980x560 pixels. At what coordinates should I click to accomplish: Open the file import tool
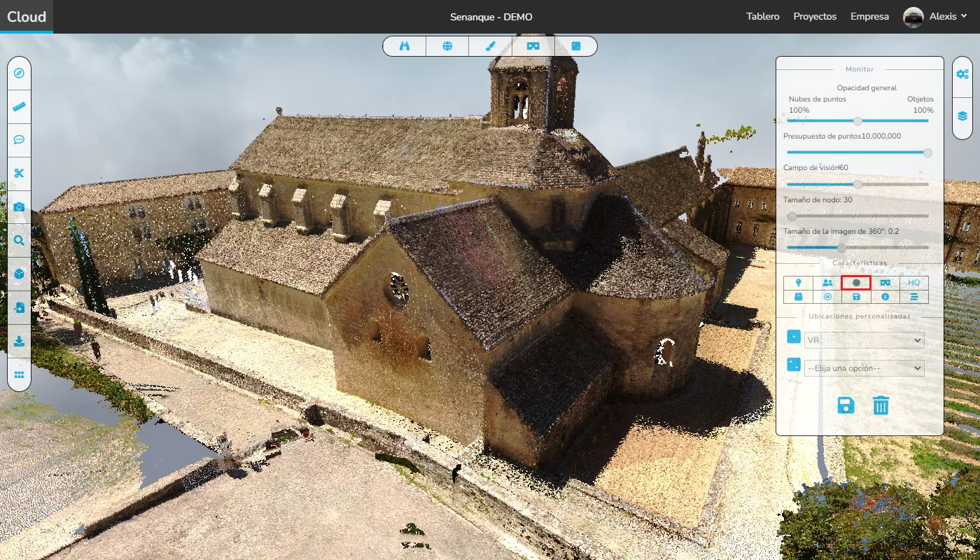coord(19,308)
